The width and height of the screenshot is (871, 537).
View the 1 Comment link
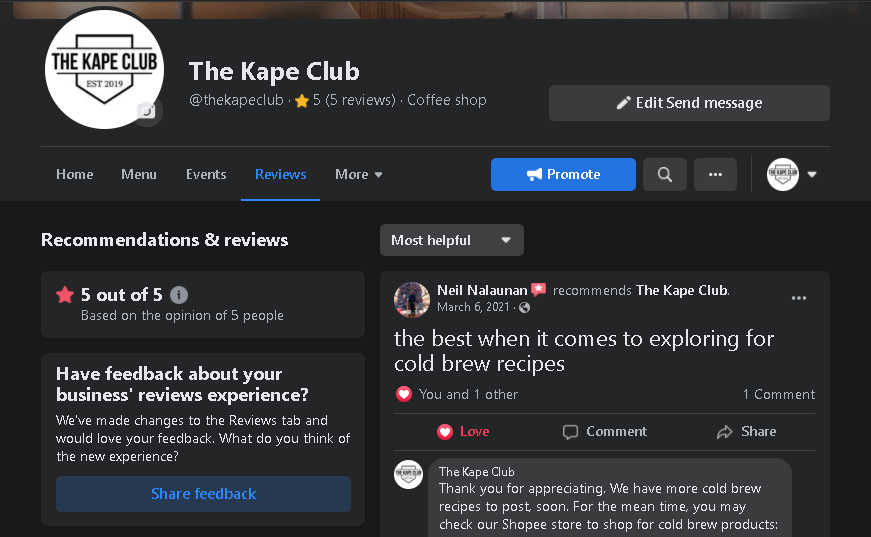tap(779, 394)
